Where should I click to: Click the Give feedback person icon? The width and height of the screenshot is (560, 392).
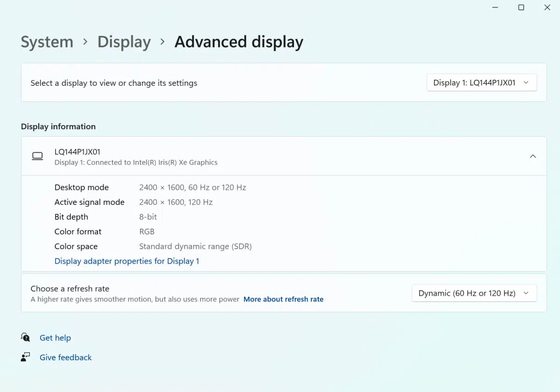[25, 357]
